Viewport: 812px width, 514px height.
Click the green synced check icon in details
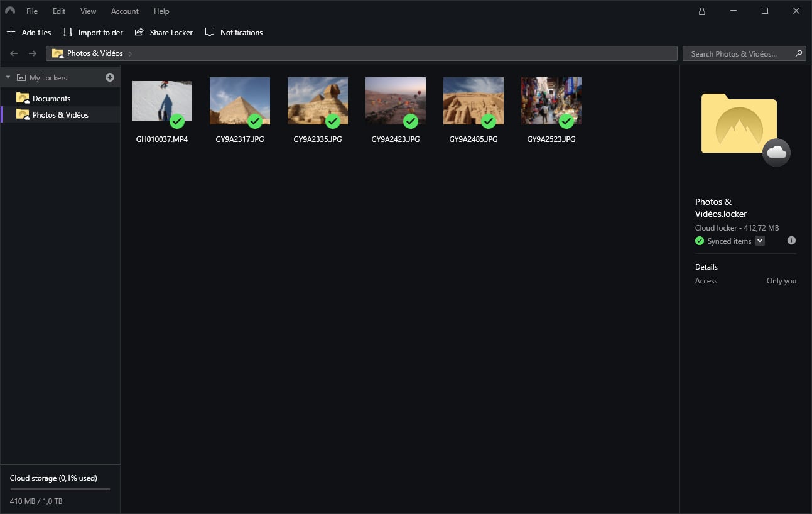700,241
